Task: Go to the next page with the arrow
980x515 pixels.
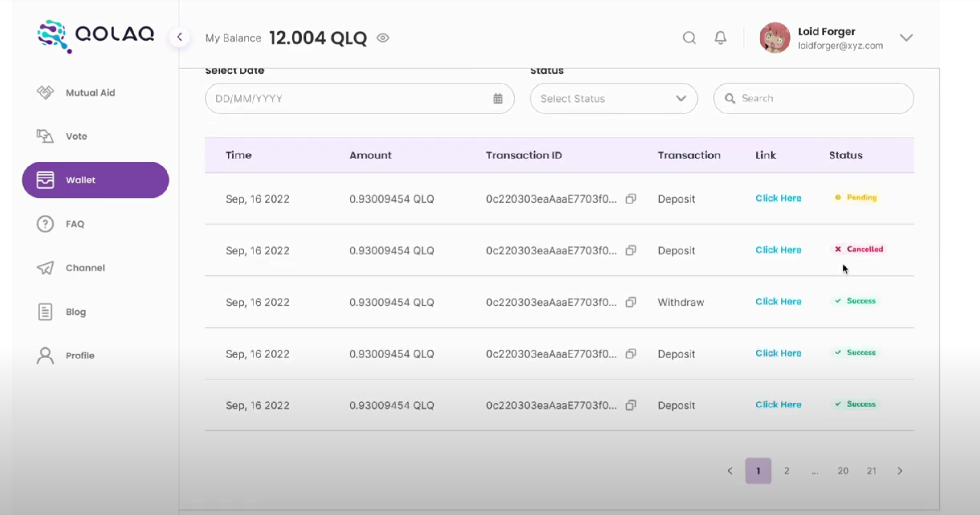Action: (x=900, y=471)
